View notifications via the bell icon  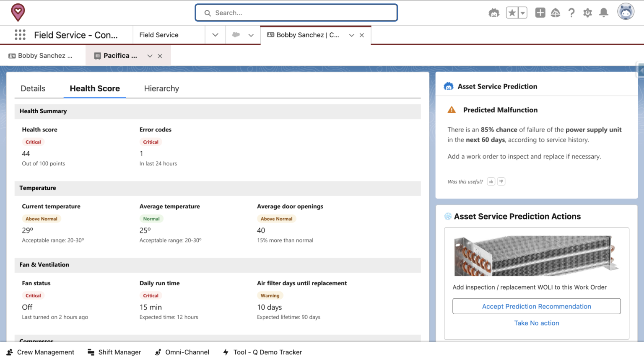(604, 13)
